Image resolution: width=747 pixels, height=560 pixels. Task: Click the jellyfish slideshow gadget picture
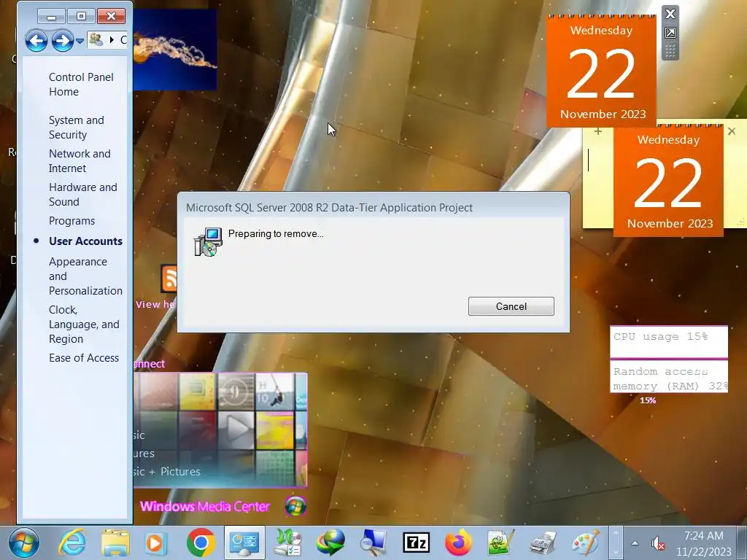pyautogui.click(x=175, y=50)
